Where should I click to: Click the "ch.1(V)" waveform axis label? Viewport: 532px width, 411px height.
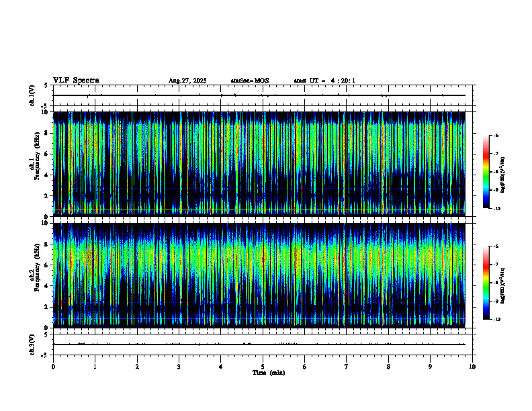click(x=32, y=95)
